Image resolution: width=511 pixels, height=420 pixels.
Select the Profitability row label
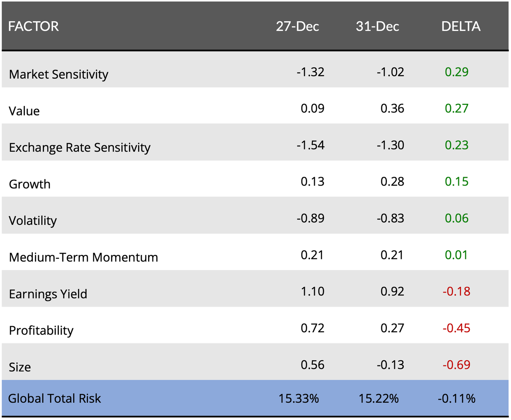pos(41,331)
